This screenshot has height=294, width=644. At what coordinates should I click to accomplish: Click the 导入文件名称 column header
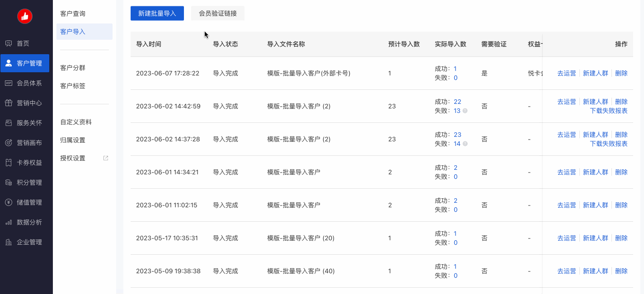click(286, 44)
